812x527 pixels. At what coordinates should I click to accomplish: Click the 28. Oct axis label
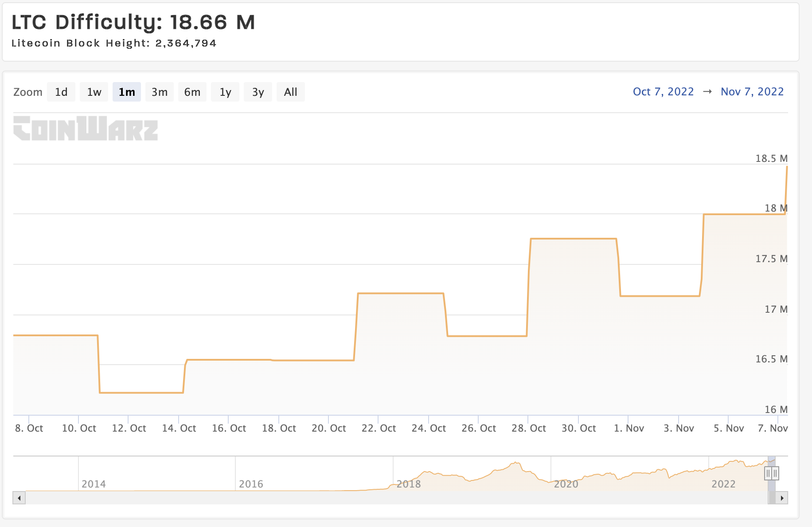point(528,428)
